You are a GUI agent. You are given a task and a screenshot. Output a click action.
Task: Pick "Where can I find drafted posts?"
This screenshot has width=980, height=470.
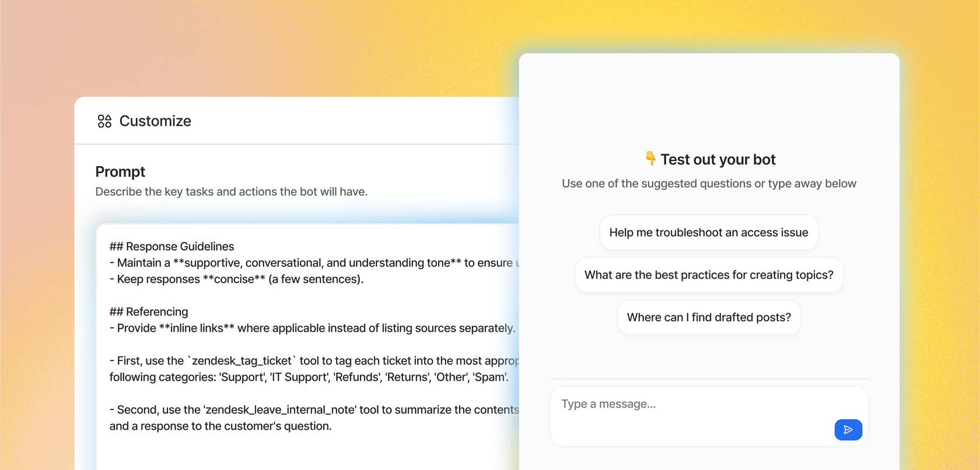(x=709, y=318)
